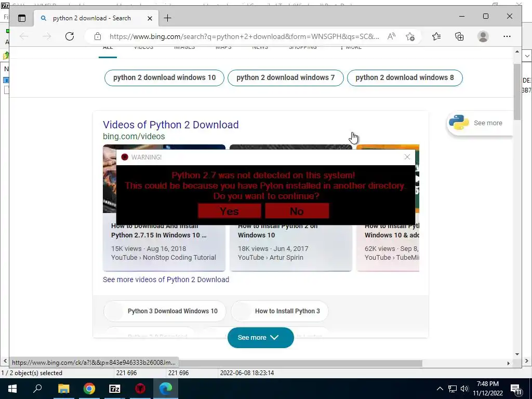This screenshot has width=532, height=399.
Task: Close the WARNING! dialog with X
Action: coord(407,157)
